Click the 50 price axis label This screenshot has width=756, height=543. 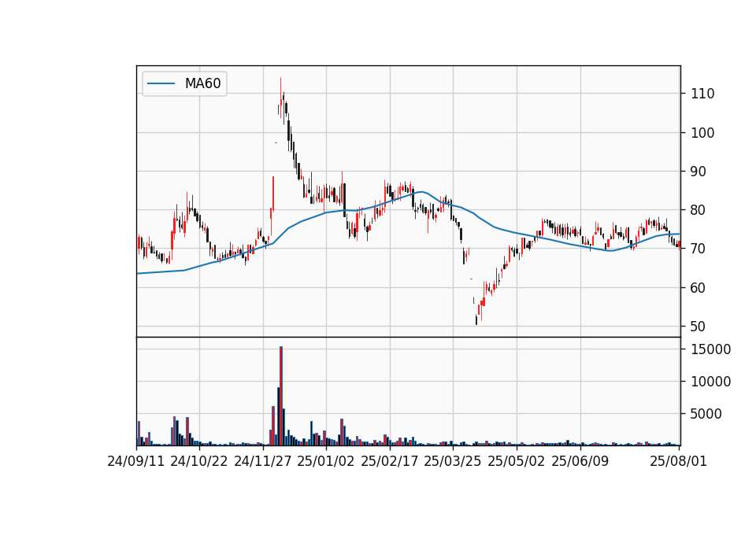[699, 326]
